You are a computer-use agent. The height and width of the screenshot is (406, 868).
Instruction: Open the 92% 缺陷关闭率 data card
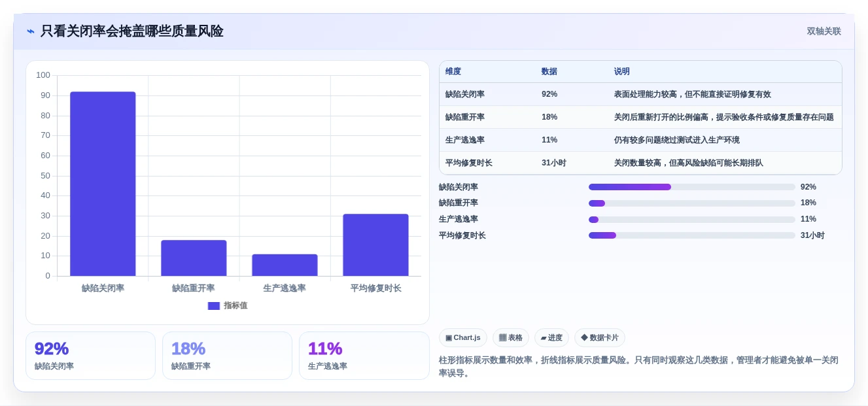coord(90,356)
